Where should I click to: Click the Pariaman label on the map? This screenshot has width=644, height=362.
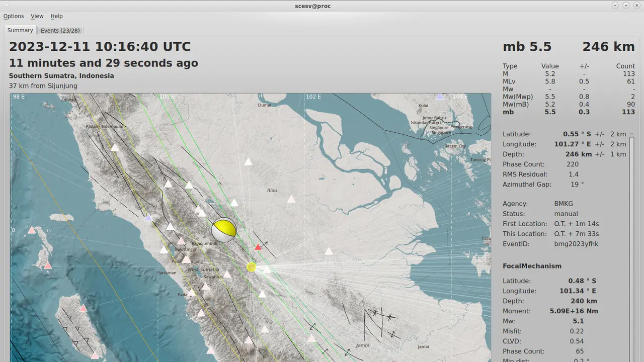click(167, 273)
